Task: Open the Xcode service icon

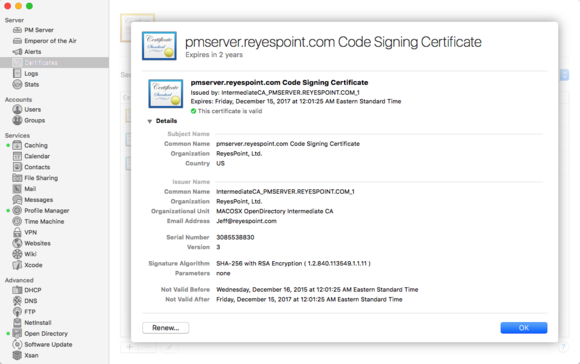Action: tap(17, 265)
